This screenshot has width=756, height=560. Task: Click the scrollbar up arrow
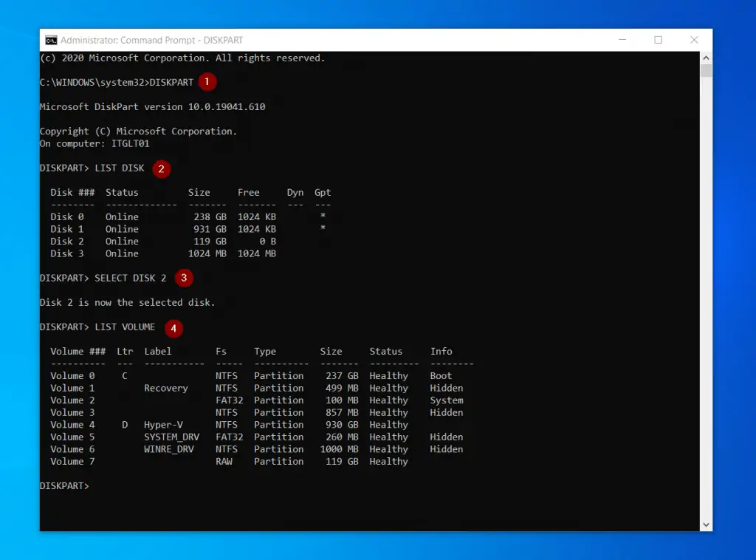[x=706, y=58]
